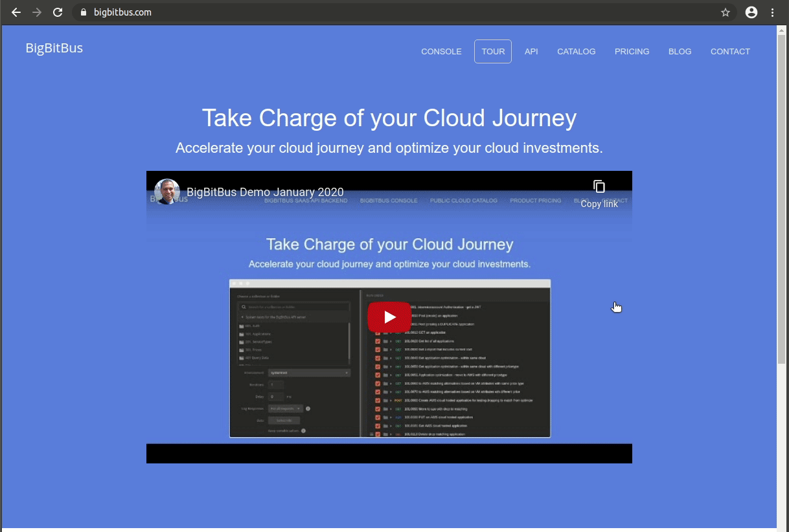
Task: Copy the video link
Action: tap(599, 194)
